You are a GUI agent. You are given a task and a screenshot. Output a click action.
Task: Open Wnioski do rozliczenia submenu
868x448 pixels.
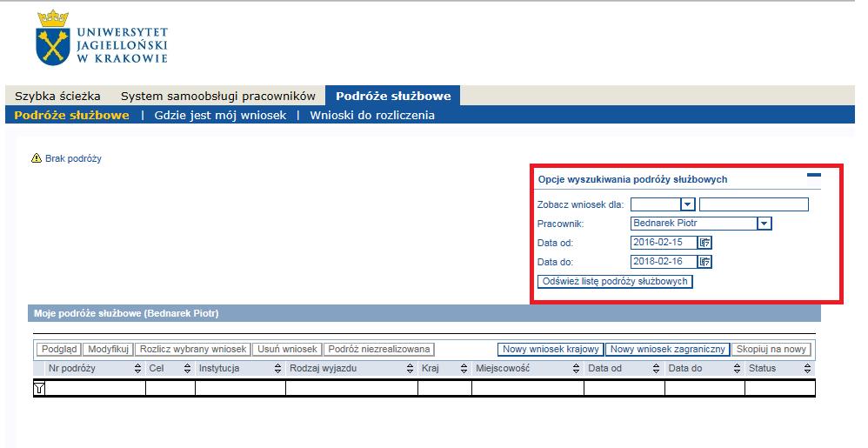coord(372,115)
